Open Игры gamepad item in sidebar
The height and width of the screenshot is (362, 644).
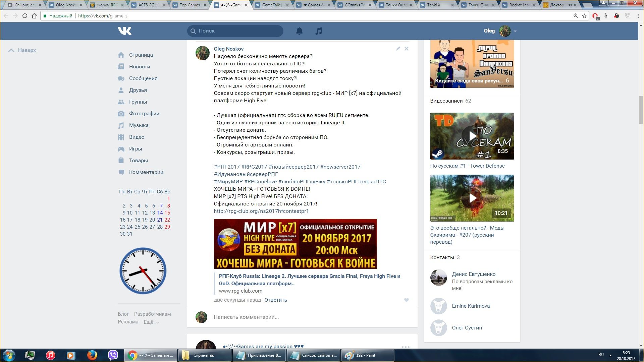click(x=135, y=149)
